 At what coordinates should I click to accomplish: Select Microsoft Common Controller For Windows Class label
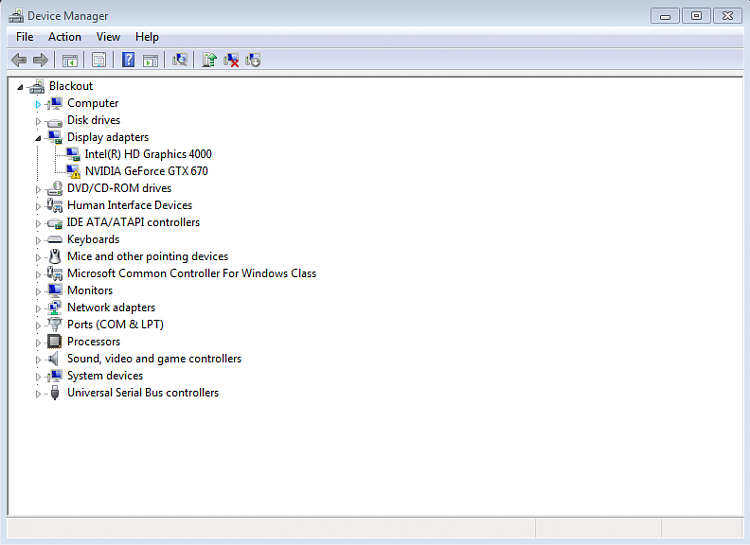point(192,273)
